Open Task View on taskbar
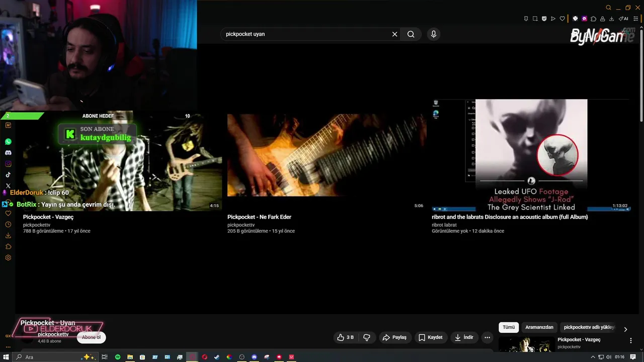Screen dimensions: 644x362 point(105,357)
